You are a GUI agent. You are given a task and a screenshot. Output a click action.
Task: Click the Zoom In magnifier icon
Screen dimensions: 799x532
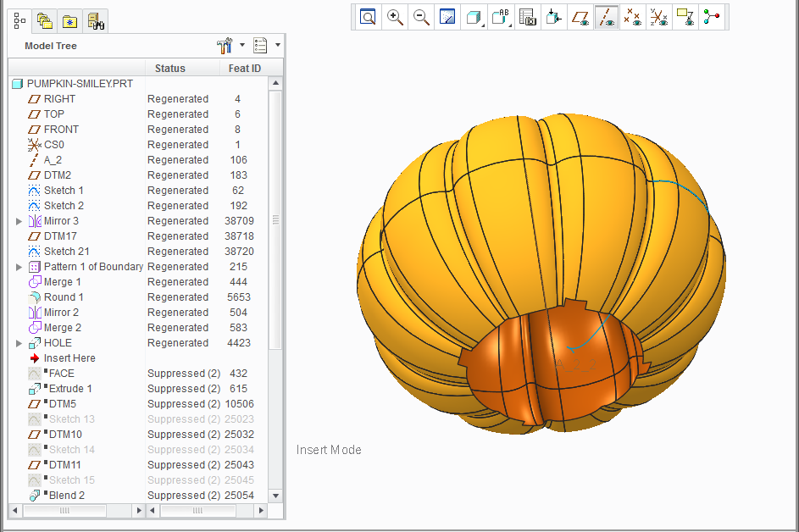pos(395,17)
